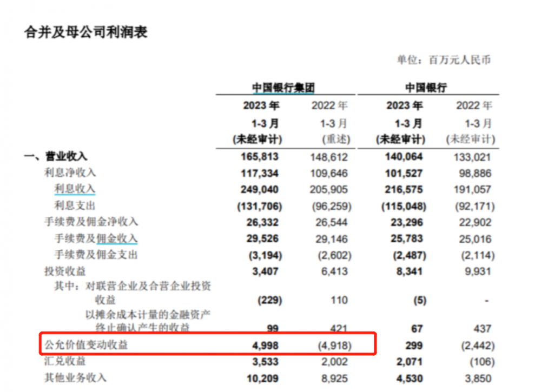Select the value 8,925

tap(334, 378)
